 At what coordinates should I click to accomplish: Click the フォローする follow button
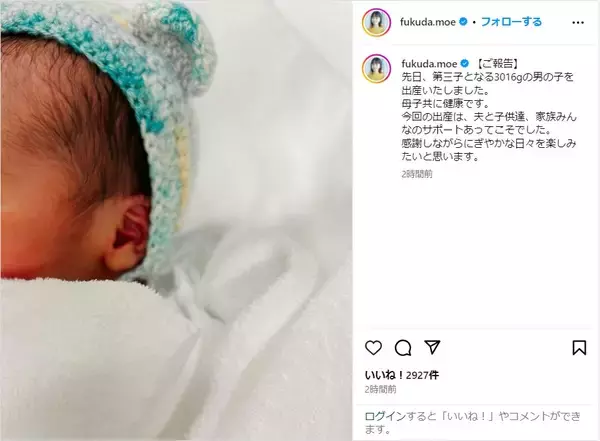[x=511, y=22]
